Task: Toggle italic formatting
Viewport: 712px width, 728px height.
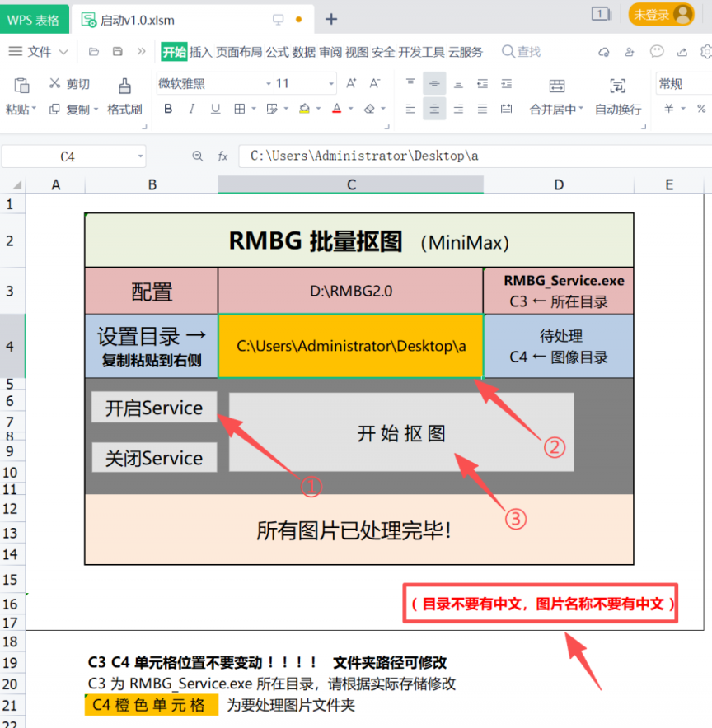Action: click(192, 109)
